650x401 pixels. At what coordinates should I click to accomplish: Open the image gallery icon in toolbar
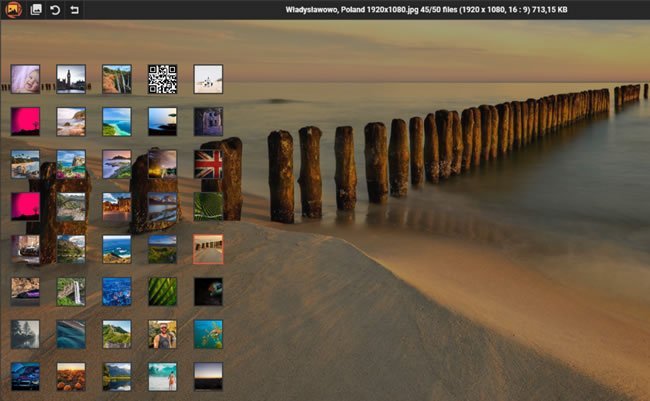36,10
